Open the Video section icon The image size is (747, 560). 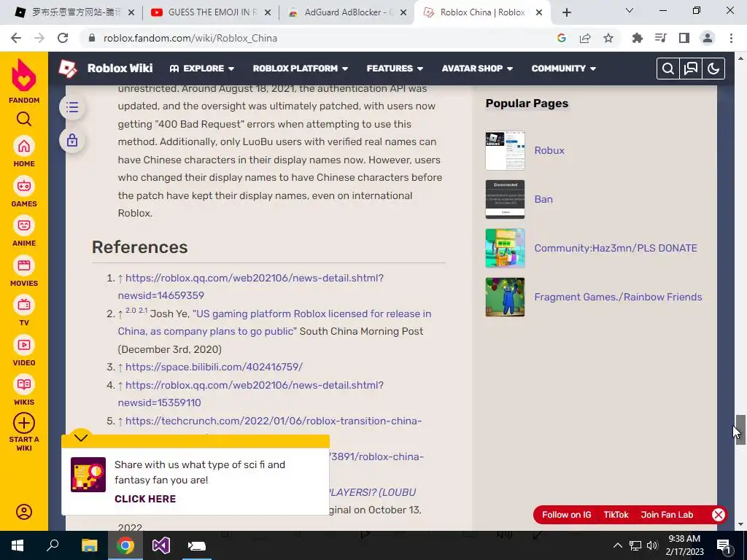tap(24, 345)
